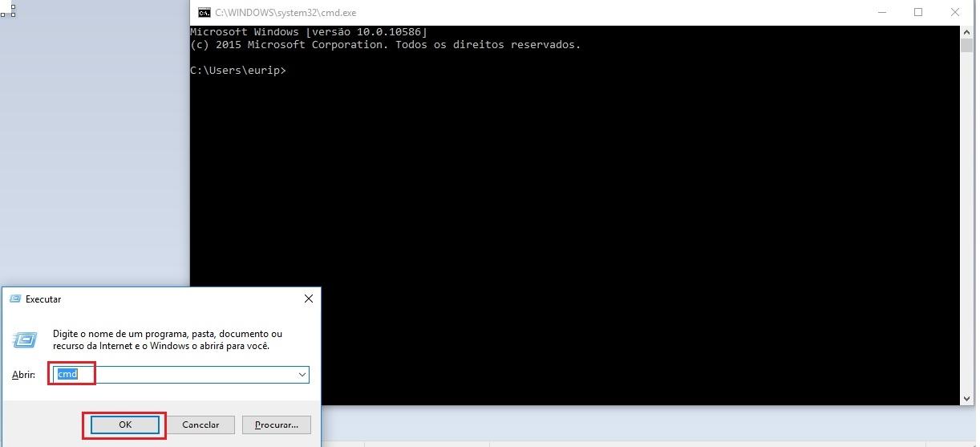Focus the Abrir input field containing cmd

(181, 375)
